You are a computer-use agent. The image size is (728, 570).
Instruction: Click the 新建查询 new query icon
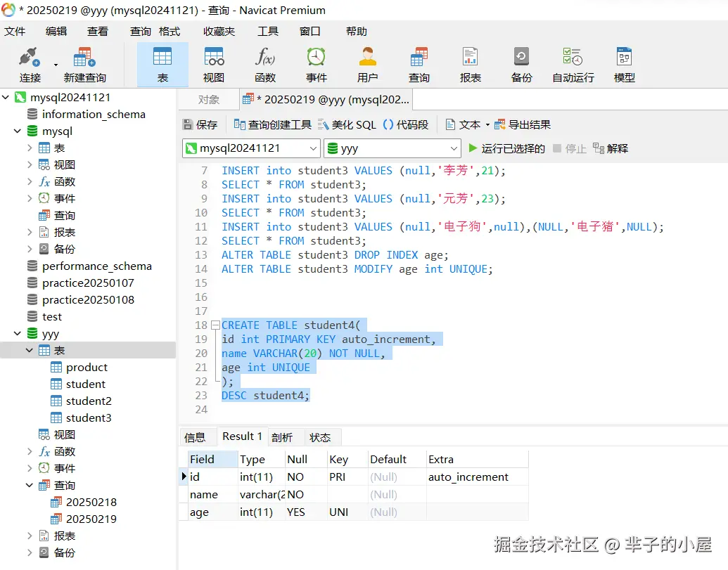click(x=85, y=65)
